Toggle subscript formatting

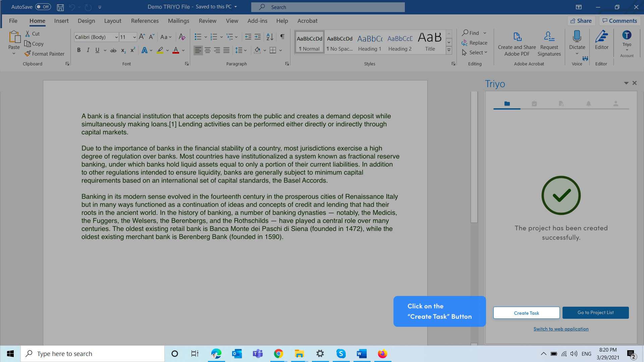[123, 50]
